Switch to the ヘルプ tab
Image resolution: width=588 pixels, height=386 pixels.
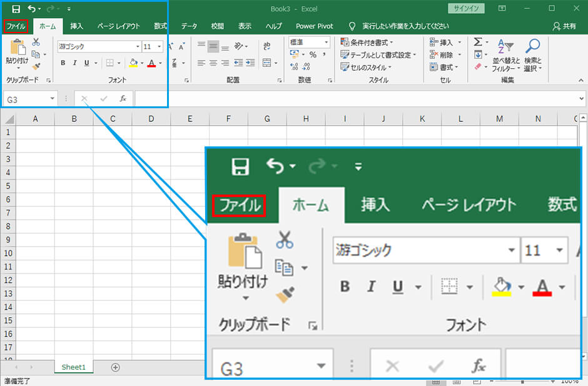tap(274, 26)
